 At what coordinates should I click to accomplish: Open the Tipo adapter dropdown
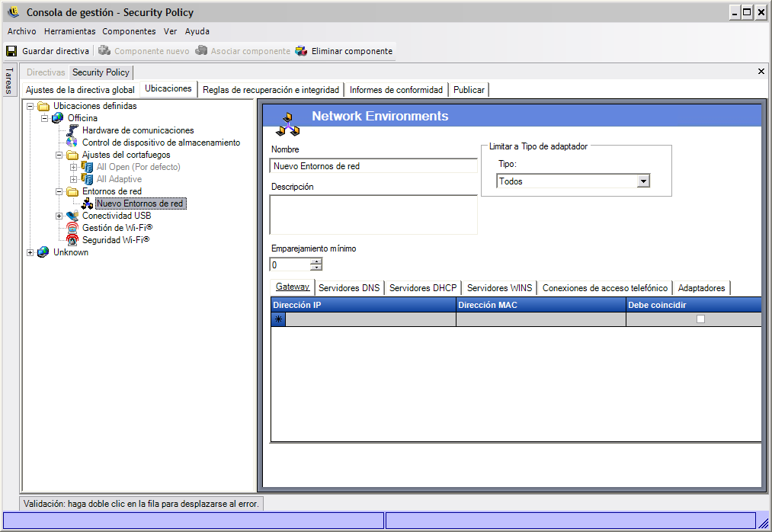click(643, 181)
